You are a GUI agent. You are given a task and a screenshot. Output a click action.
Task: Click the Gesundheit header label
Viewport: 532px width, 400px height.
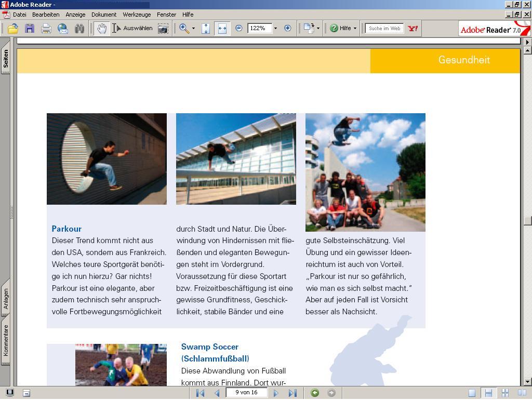464,60
